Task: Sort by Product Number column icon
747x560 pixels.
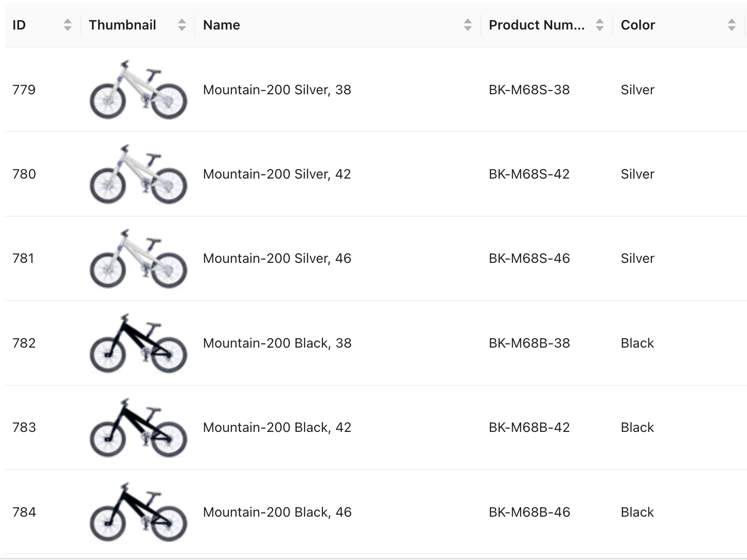Action: pyautogui.click(x=600, y=25)
